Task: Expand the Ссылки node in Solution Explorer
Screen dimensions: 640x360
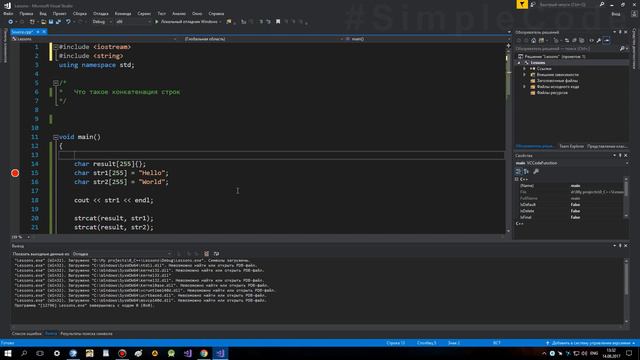Action: [524, 69]
